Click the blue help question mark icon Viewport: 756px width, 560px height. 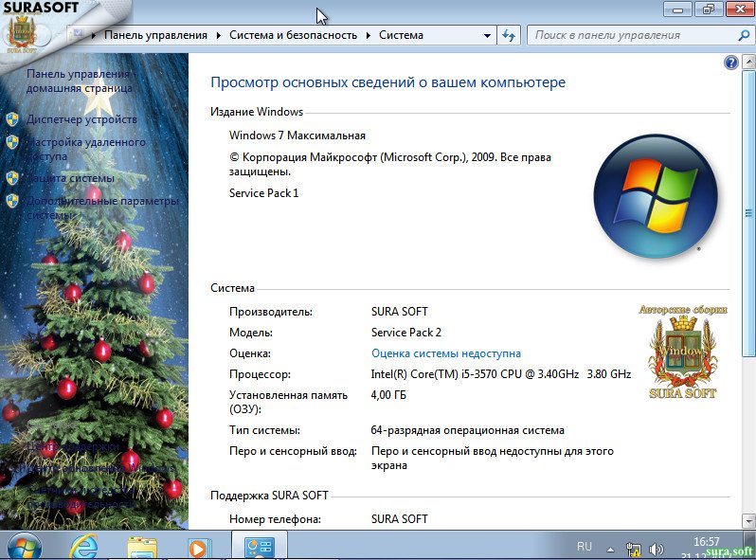pyautogui.click(x=731, y=63)
